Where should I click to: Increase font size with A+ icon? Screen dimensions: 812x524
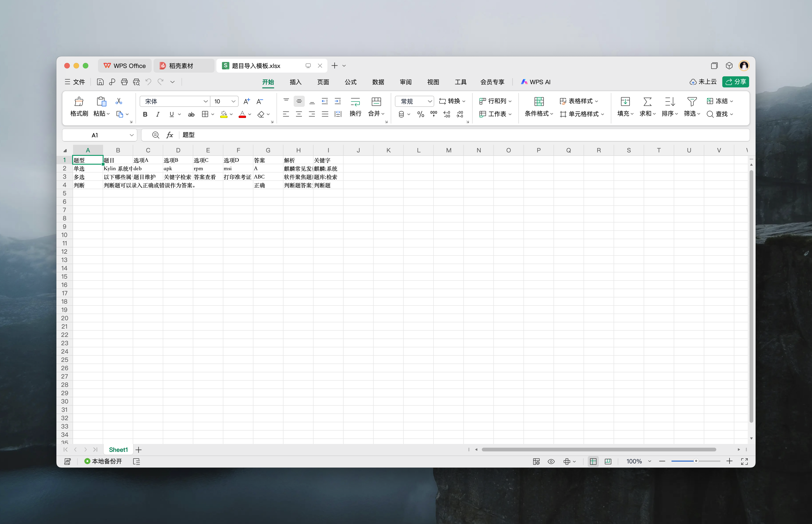(247, 101)
